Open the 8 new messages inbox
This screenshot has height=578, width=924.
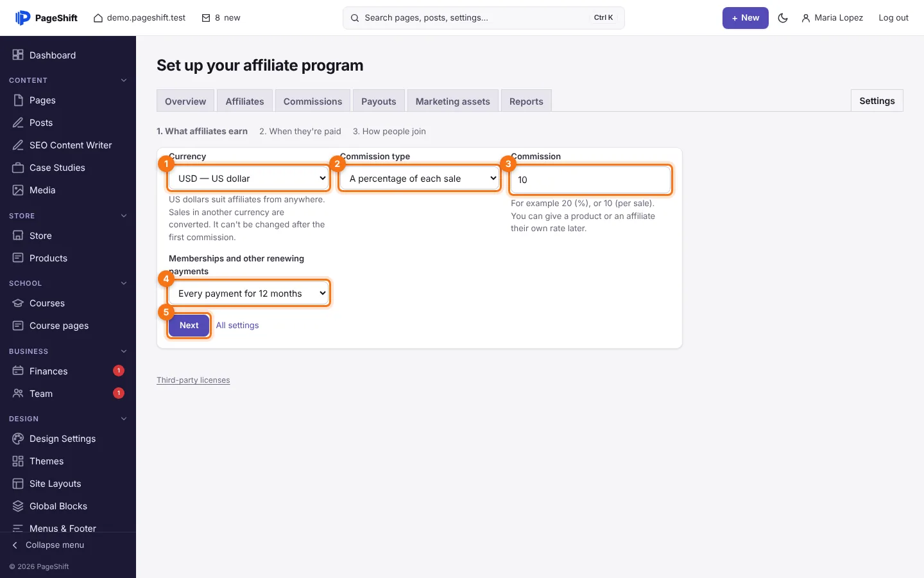click(x=221, y=18)
